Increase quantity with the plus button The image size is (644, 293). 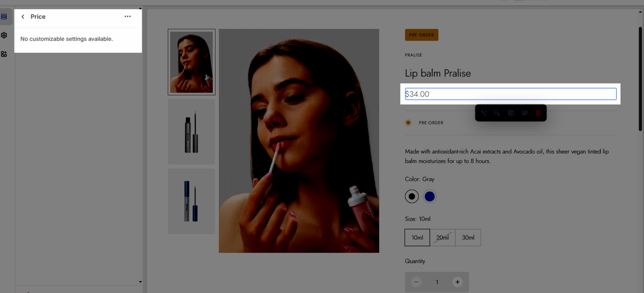(x=457, y=282)
